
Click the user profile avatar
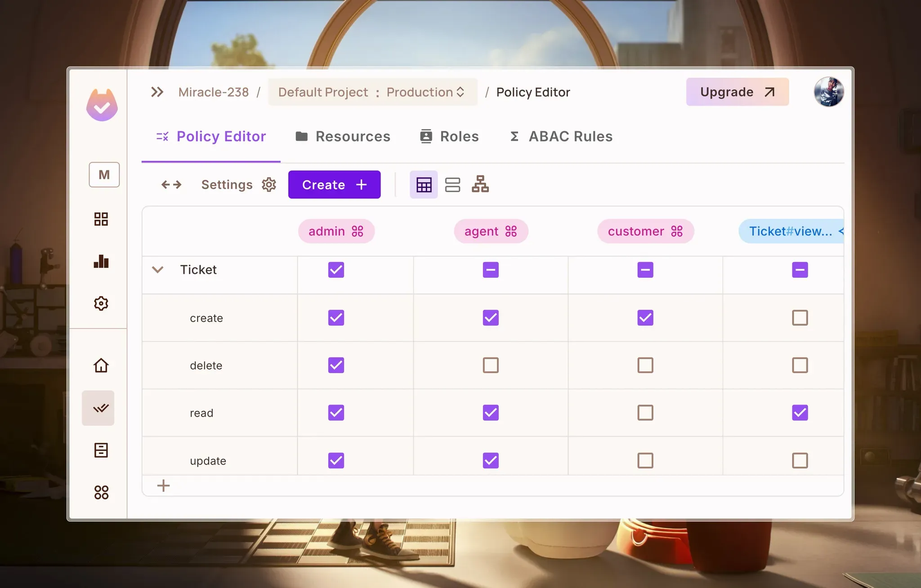(x=828, y=92)
